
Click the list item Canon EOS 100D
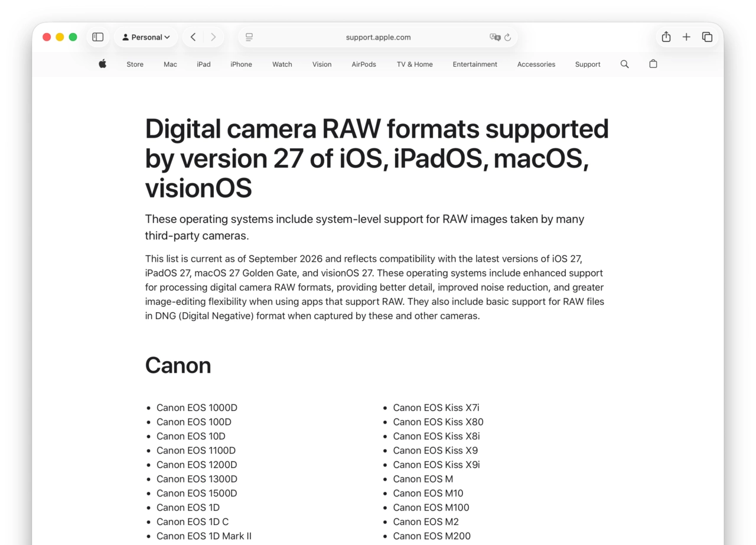(194, 422)
